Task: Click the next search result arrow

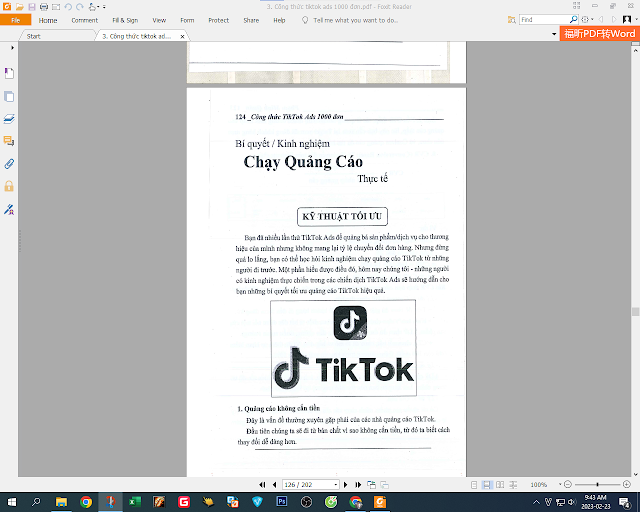Action: click(614, 20)
